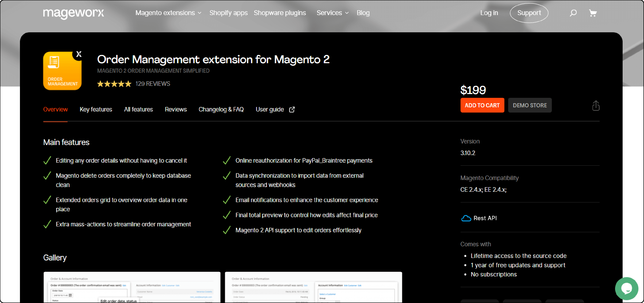Click the 129 REVIEWS link
Viewport: 644px width, 303px height.
point(153,84)
